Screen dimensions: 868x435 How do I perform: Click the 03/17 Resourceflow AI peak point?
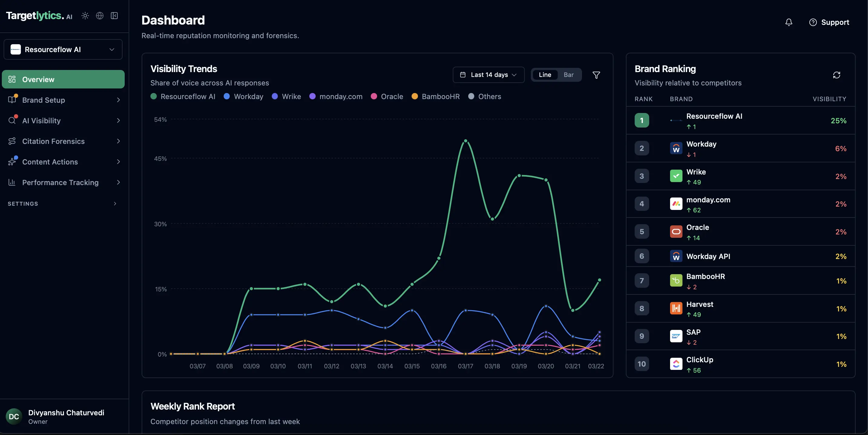[x=465, y=141]
